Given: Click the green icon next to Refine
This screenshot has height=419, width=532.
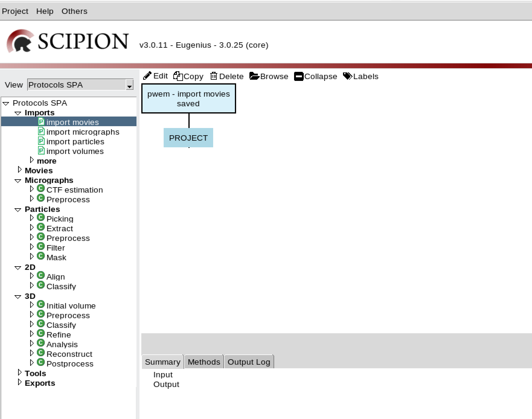Looking at the screenshot, I should pos(40,333).
